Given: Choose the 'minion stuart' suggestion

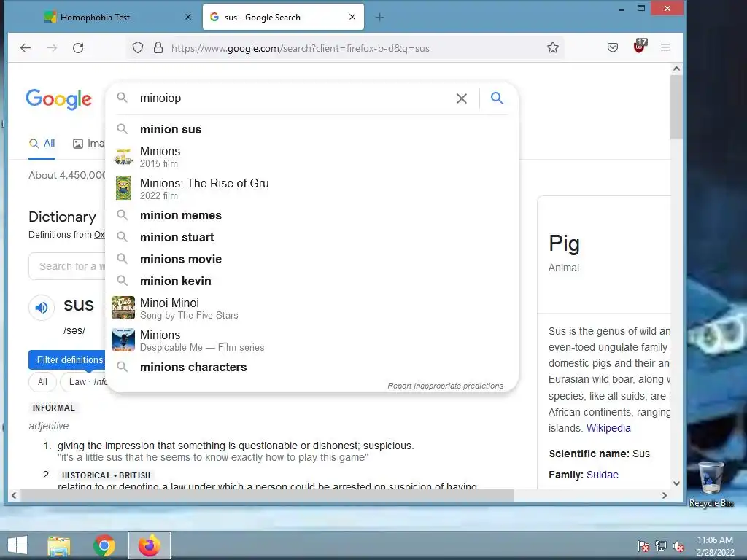Looking at the screenshot, I should pos(312,237).
